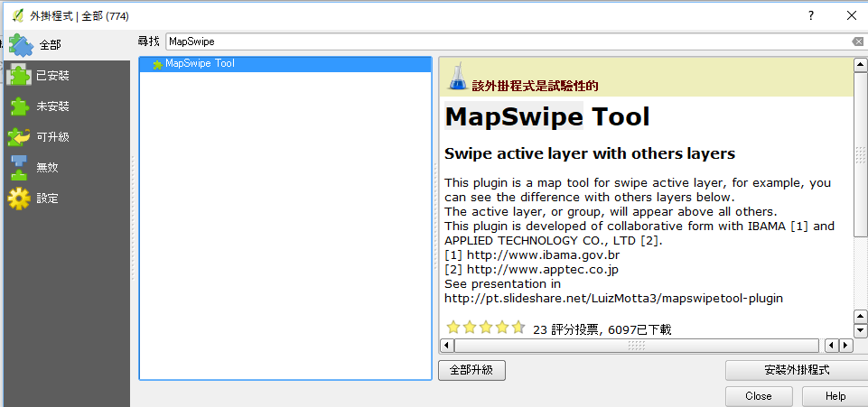The image size is (868, 407).
Task: Click inside the 尋找 search input field
Action: (509, 42)
